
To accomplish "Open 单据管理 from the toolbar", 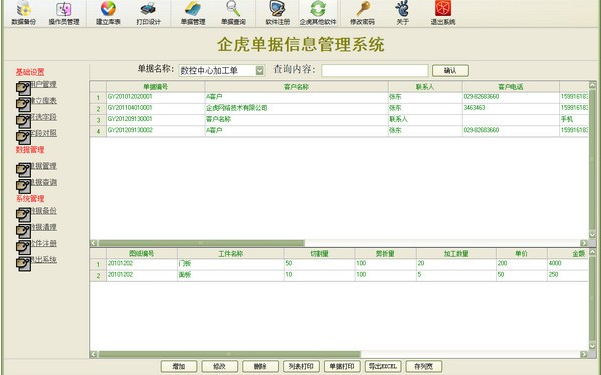I will 193,13.
